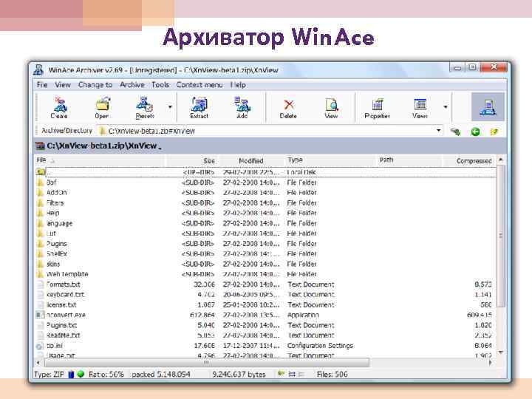Select the skins folder

(x=265, y=264)
